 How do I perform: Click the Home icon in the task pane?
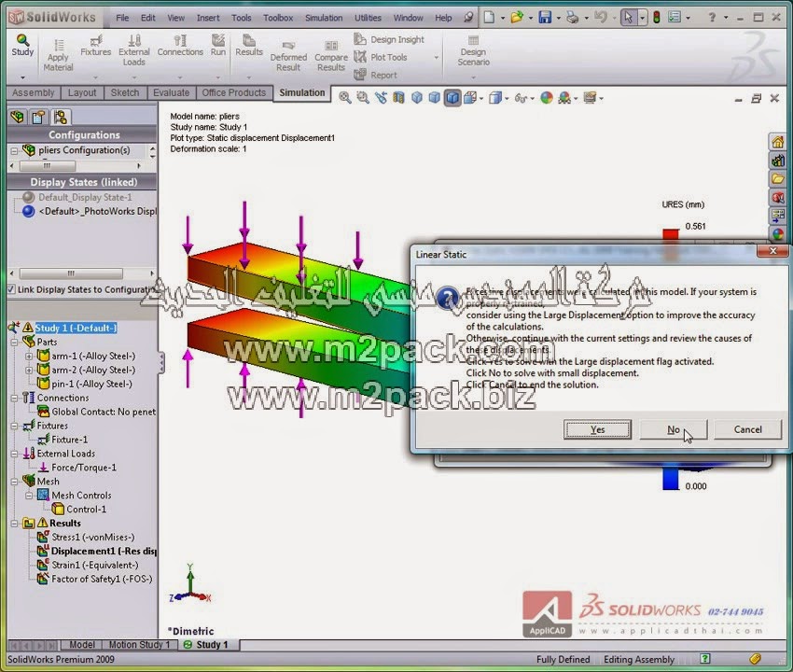pos(778,142)
